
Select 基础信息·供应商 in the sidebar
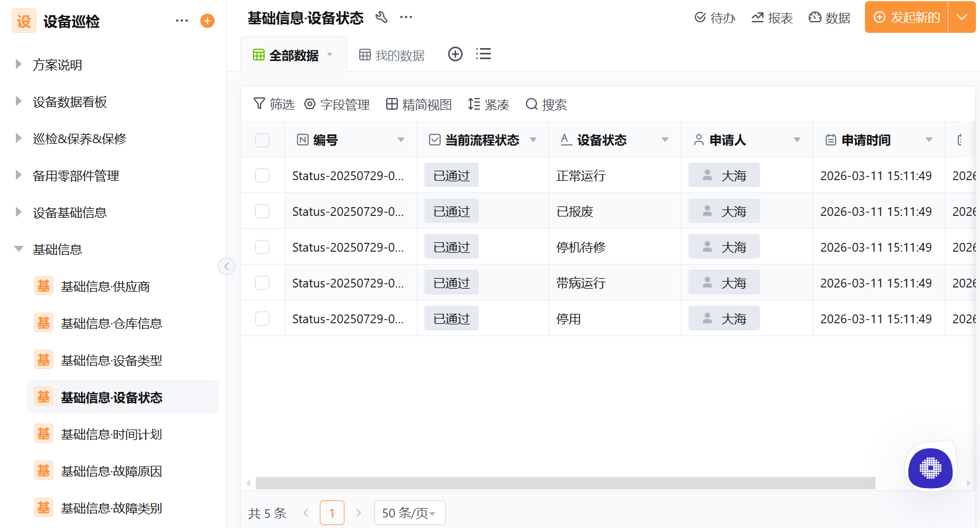point(106,286)
